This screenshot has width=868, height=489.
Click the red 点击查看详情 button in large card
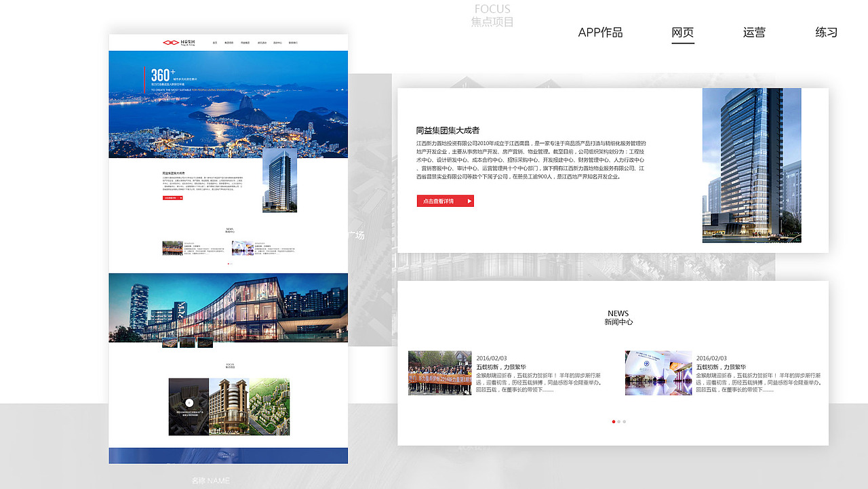446,201
